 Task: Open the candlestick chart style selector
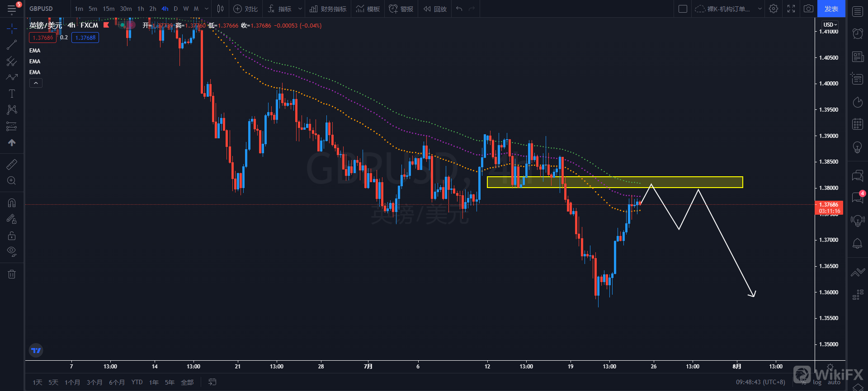(x=220, y=9)
